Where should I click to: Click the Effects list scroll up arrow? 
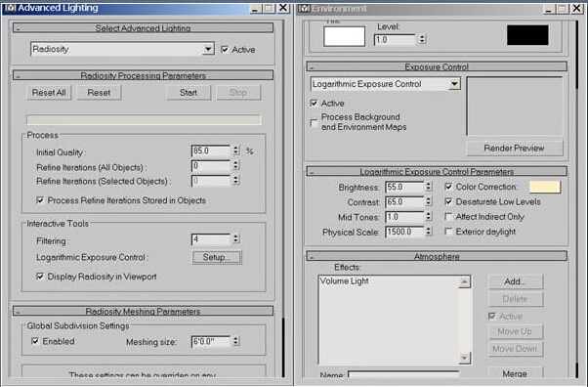464,281
